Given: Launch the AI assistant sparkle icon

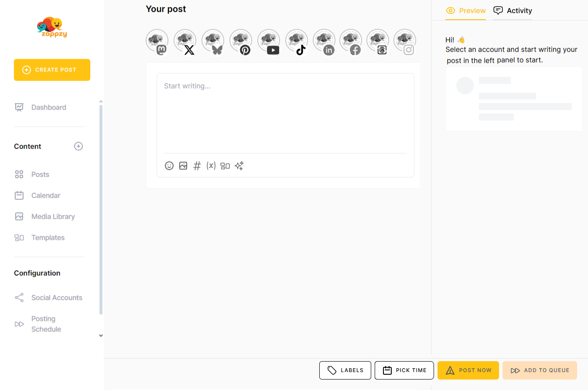Looking at the screenshot, I should pos(239,166).
